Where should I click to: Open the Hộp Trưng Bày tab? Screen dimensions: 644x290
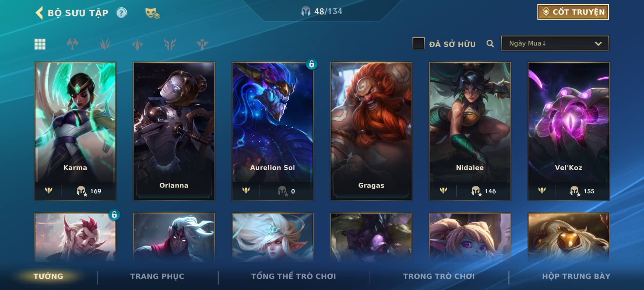tap(576, 276)
